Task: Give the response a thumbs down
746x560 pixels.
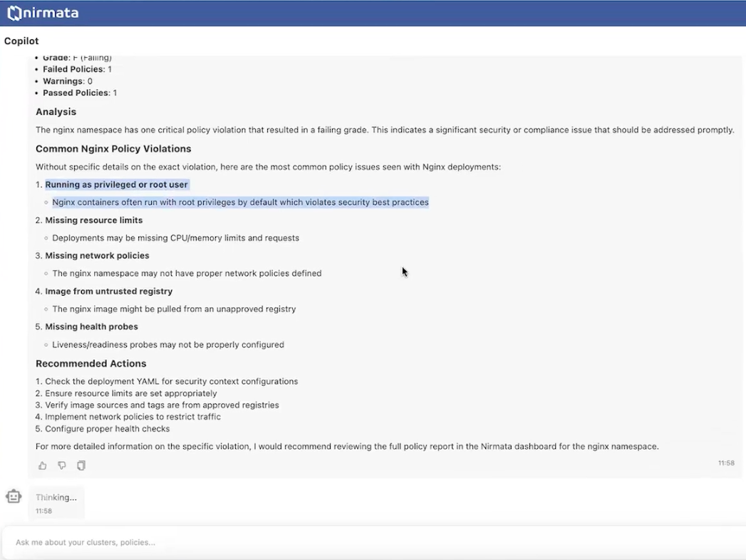Action: click(x=62, y=465)
